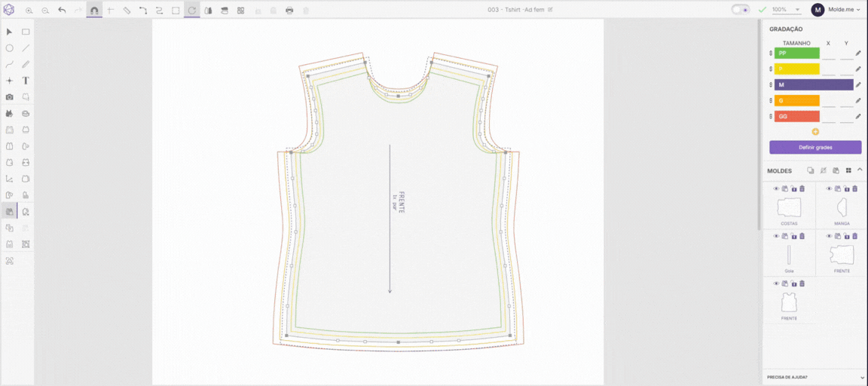
Task: Click the Definir grades button
Action: click(x=815, y=147)
